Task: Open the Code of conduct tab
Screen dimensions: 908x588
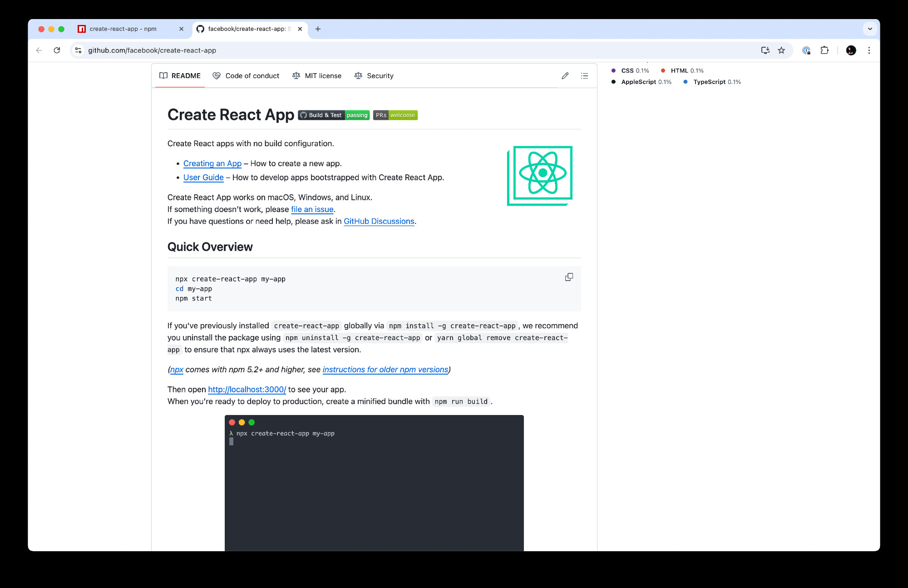Action: click(246, 76)
